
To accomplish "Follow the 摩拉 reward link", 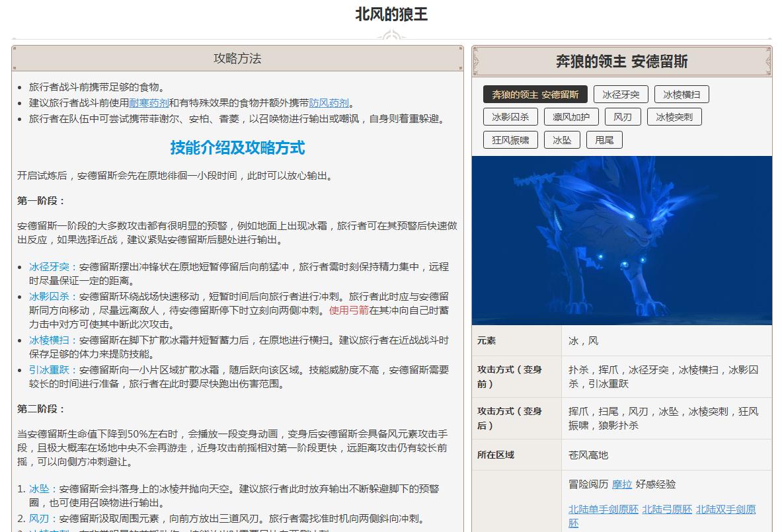I will (x=622, y=484).
